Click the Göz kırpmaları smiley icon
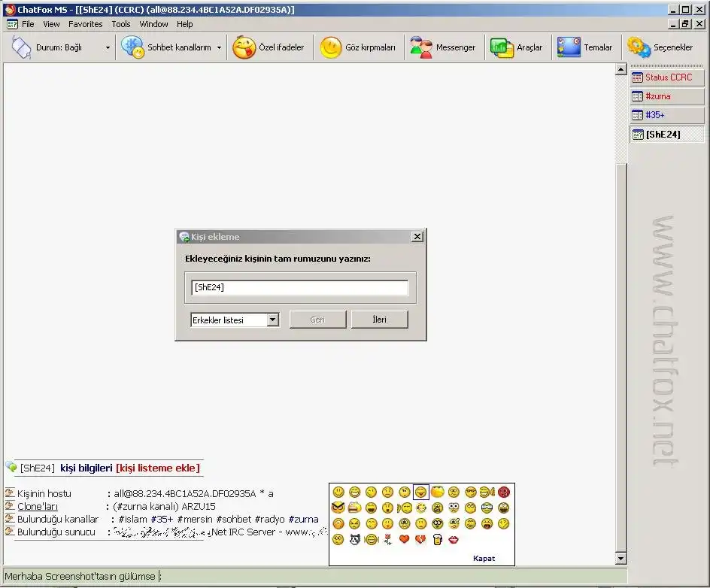This screenshot has height=588, width=710. coord(331,47)
